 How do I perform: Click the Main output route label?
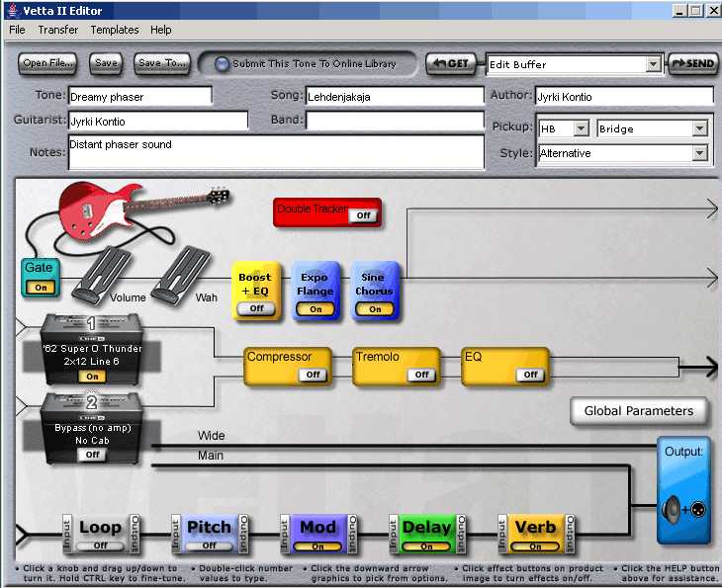click(211, 455)
